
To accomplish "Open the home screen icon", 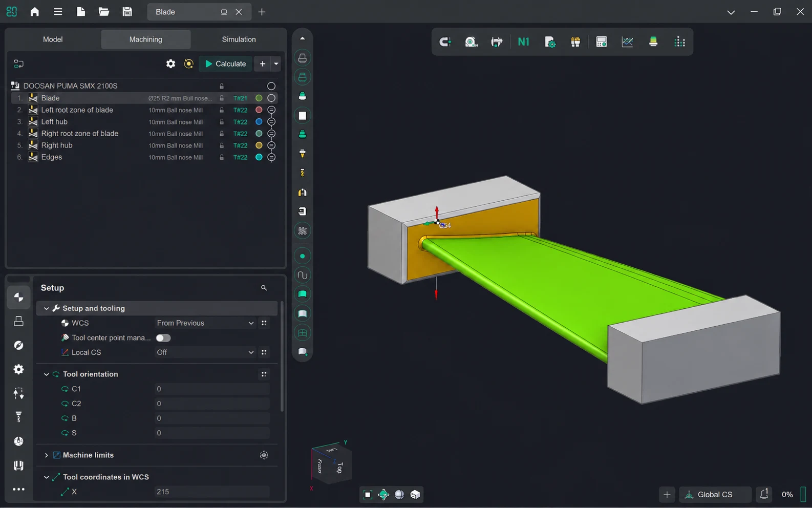I will click(x=34, y=12).
